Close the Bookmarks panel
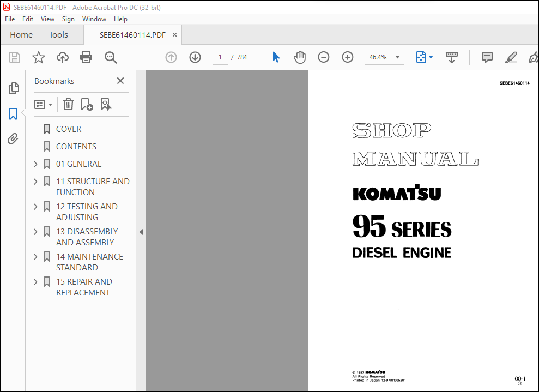The image size is (539, 392). tap(120, 81)
